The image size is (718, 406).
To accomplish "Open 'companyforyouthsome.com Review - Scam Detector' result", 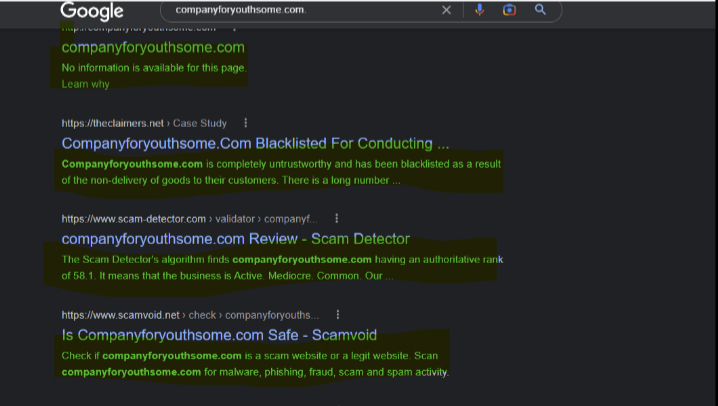I will (235, 239).
